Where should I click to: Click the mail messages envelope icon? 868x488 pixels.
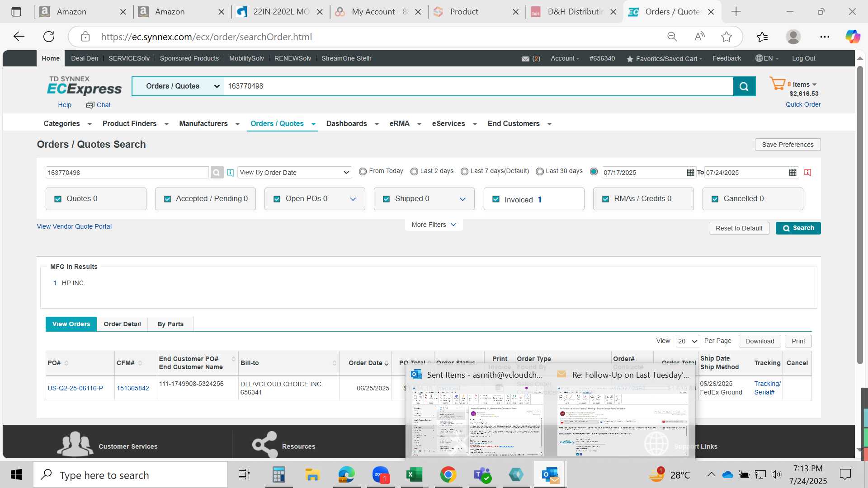525,59
